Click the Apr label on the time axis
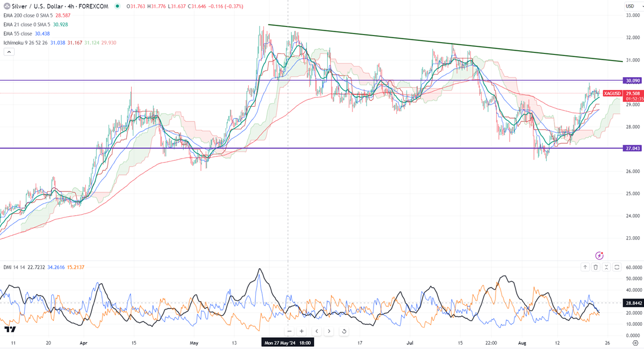 84,343
